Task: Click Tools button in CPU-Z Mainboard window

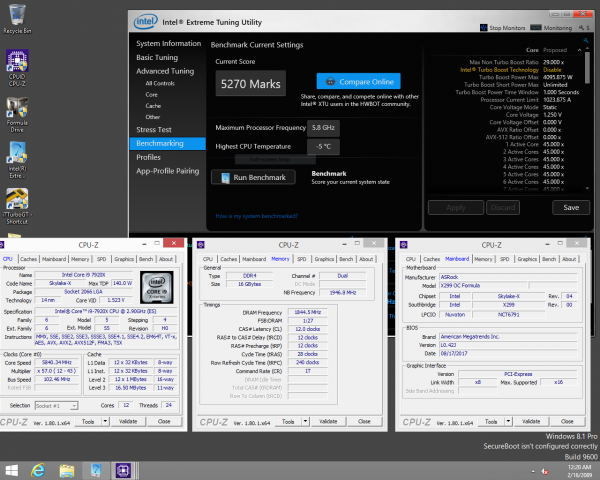Action: pyautogui.click(x=491, y=421)
